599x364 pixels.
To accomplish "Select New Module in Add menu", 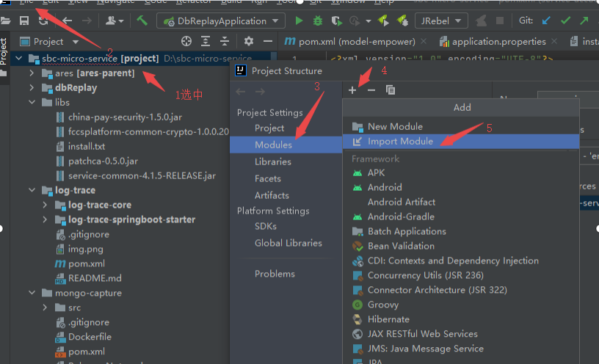I will tap(461, 126).
